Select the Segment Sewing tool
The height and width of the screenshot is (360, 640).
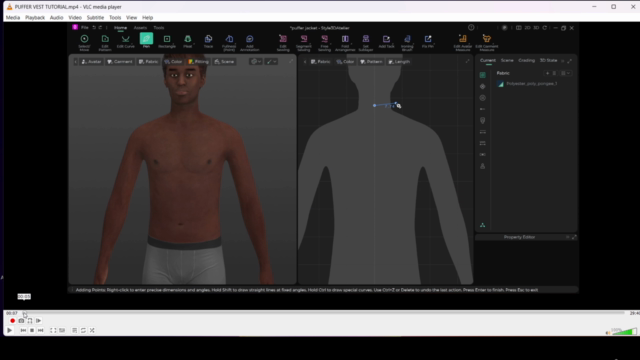[304, 42]
